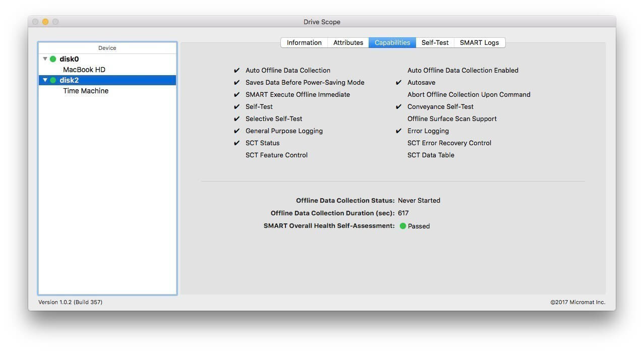Click the green status dot beside disk0
This screenshot has width=644, height=351.
(x=53, y=59)
